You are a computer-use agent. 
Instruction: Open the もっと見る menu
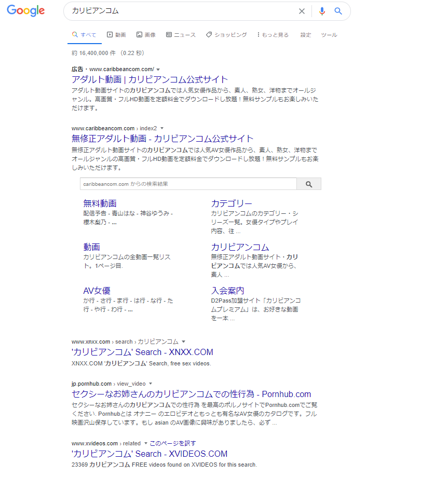click(273, 35)
